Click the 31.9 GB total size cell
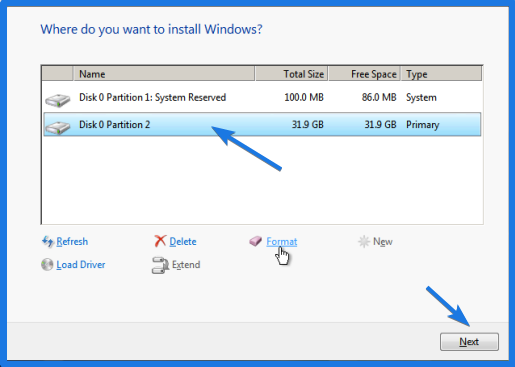This screenshot has height=367, width=515. (307, 124)
